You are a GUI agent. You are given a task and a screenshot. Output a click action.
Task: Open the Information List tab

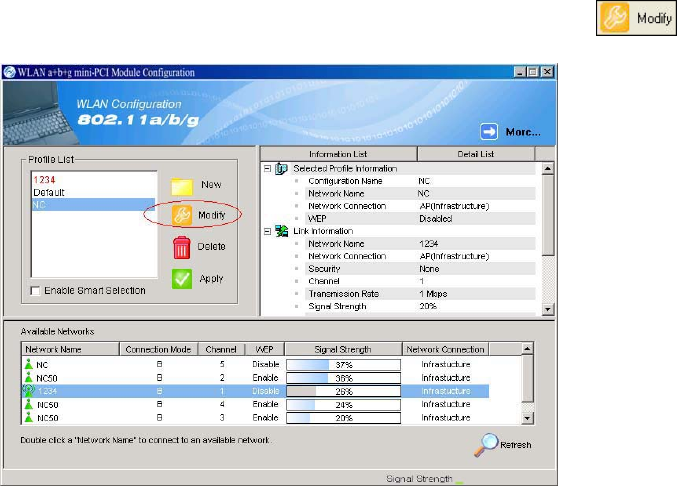click(338, 154)
